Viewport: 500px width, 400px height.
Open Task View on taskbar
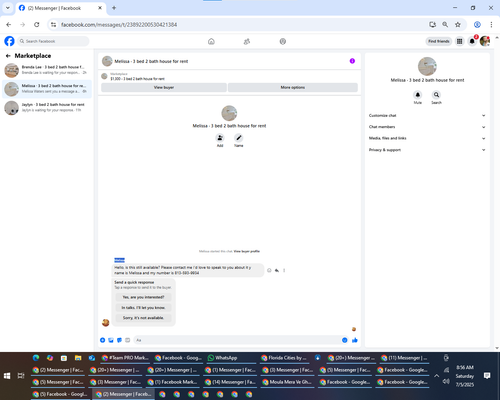[21, 376]
